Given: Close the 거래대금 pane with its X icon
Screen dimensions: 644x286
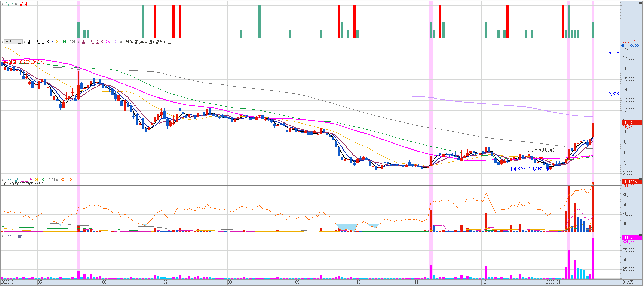Looking at the screenshot, I should (x=640, y=236).
